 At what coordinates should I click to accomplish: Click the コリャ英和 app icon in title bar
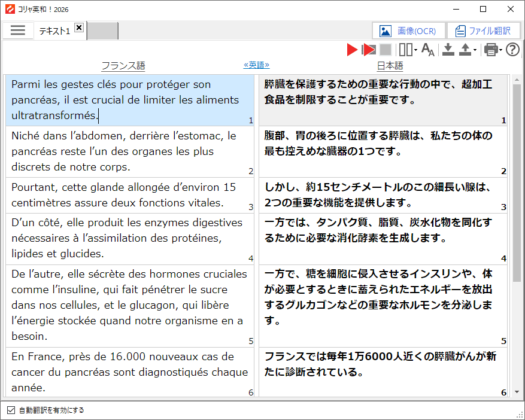coord(10,9)
